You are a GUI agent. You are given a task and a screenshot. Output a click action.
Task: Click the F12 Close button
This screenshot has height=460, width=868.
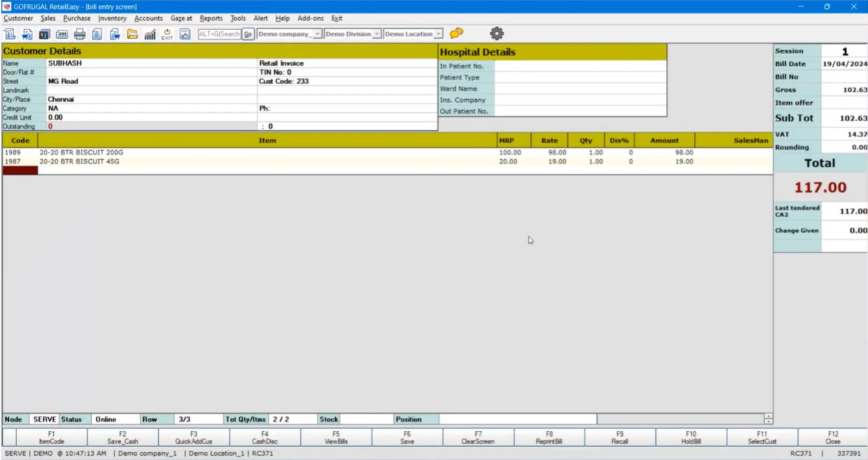point(833,437)
